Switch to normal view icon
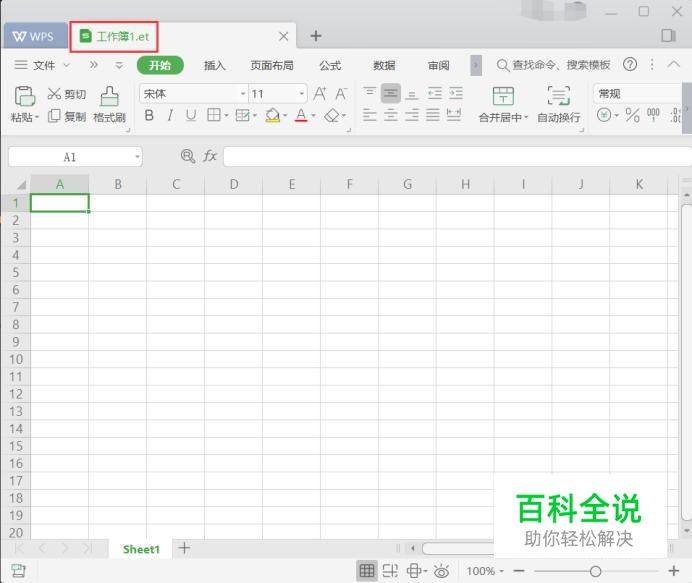Viewport: 692px width, 583px height. click(367, 571)
